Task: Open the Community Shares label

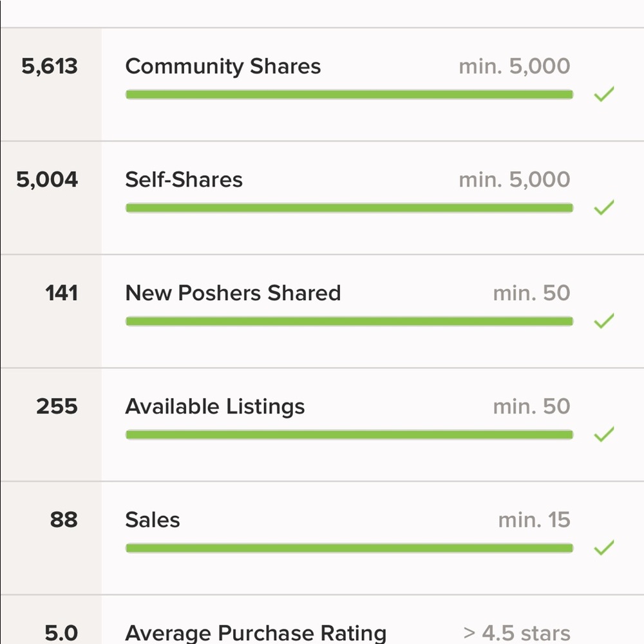Action: (x=223, y=66)
